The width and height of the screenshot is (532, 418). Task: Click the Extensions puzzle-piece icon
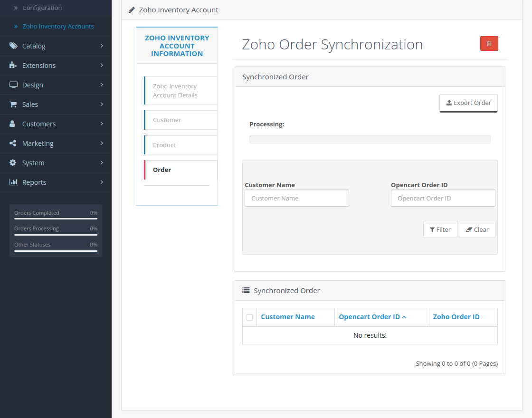click(13, 66)
